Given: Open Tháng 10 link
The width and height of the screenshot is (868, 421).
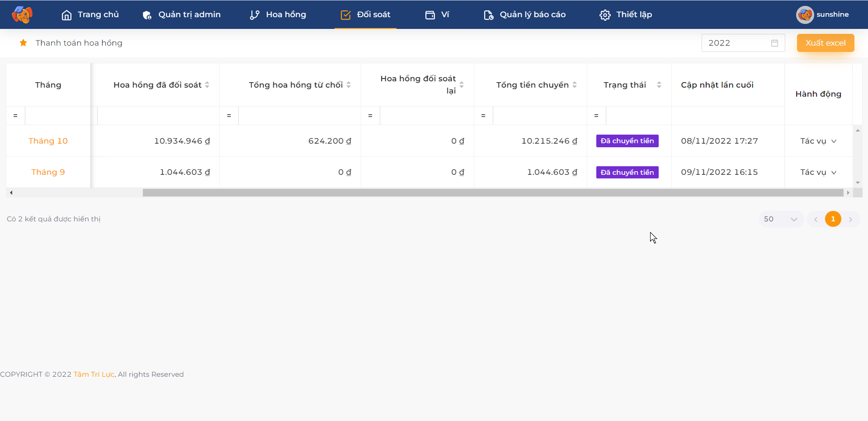Looking at the screenshot, I should pos(48,141).
